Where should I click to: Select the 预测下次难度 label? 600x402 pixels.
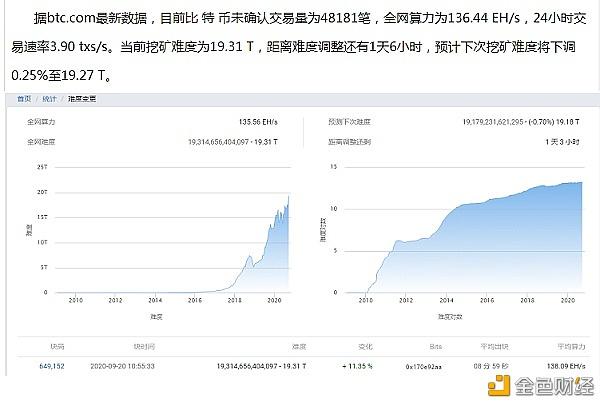coord(349,122)
